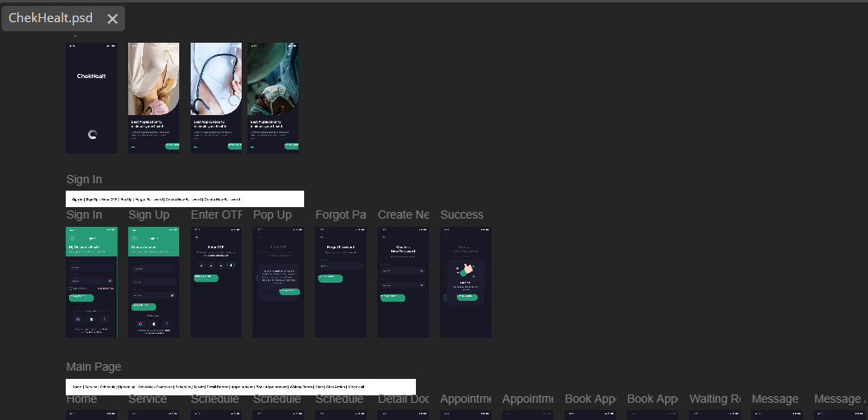Select the Enter OTP artboard label
The width and height of the screenshot is (868, 420).
[216, 215]
